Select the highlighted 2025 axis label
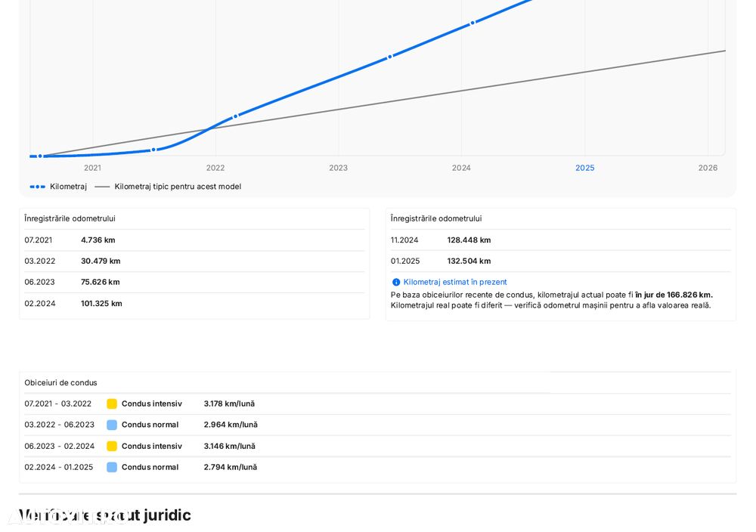Image resolution: width=756 pixels, height=532 pixels. [584, 168]
